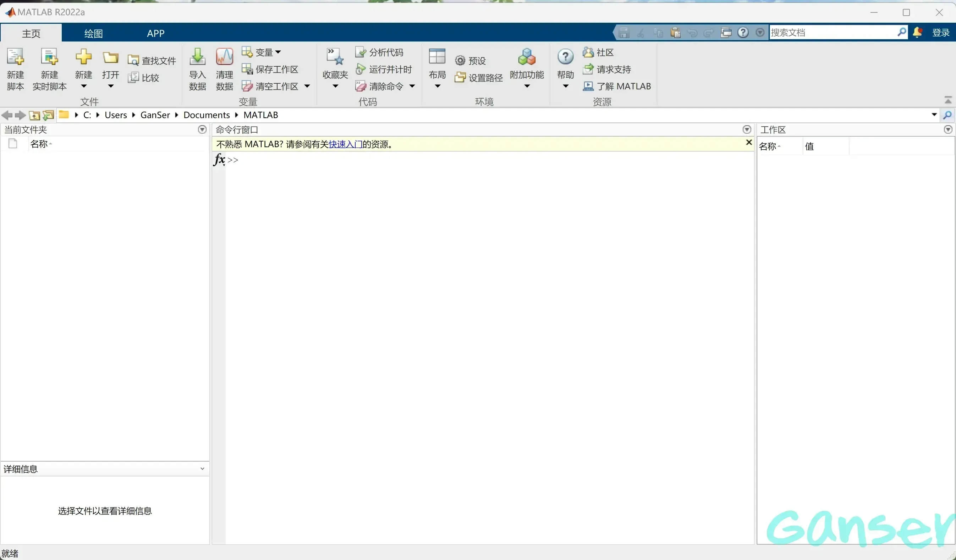
Task: Switch to the Plots (绘图) tab
Action: tap(93, 33)
